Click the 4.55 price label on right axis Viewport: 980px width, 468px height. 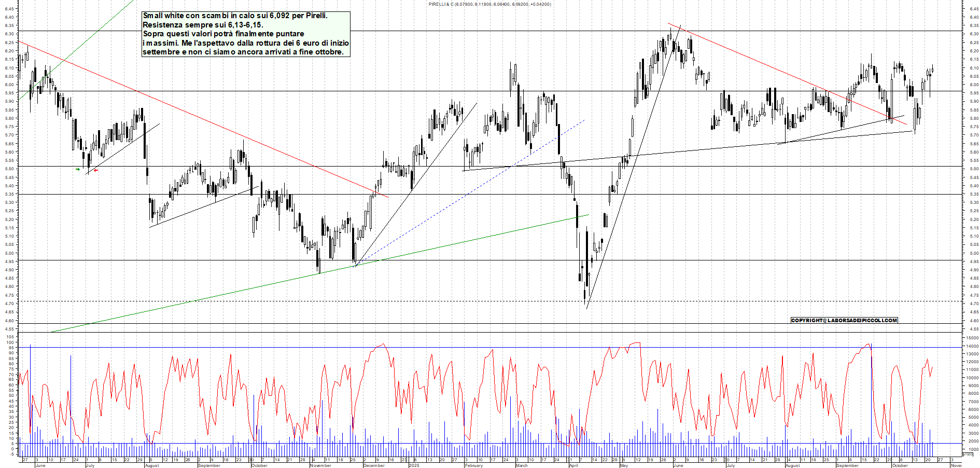(973, 329)
